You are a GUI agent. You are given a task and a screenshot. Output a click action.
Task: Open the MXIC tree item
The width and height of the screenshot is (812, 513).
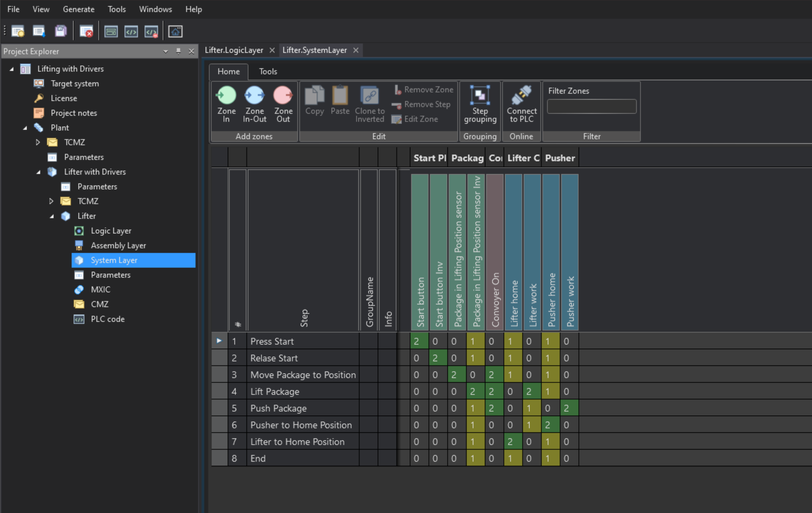click(x=100, y=290)
